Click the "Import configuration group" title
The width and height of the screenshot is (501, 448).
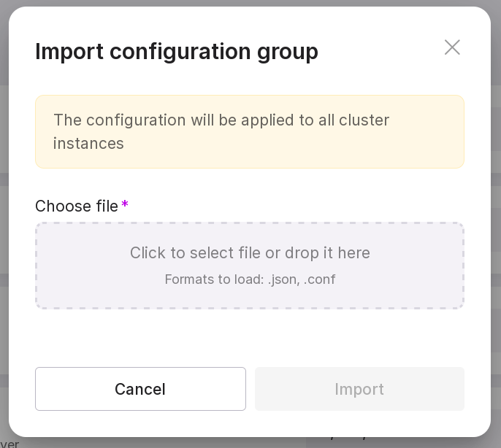tap(177, 52)
